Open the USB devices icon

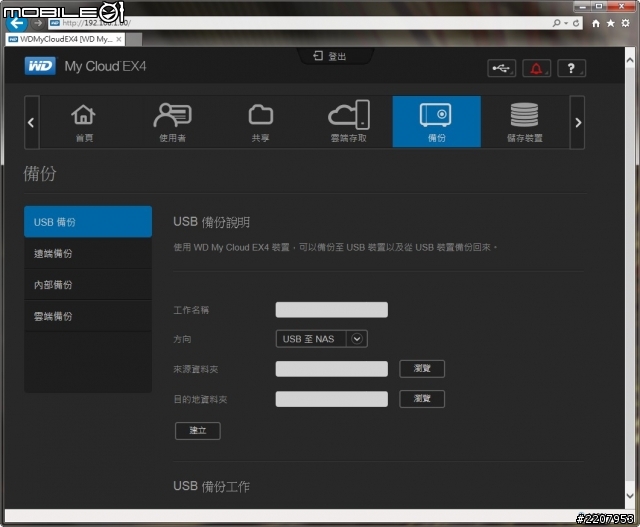click(x=502, y=68)
